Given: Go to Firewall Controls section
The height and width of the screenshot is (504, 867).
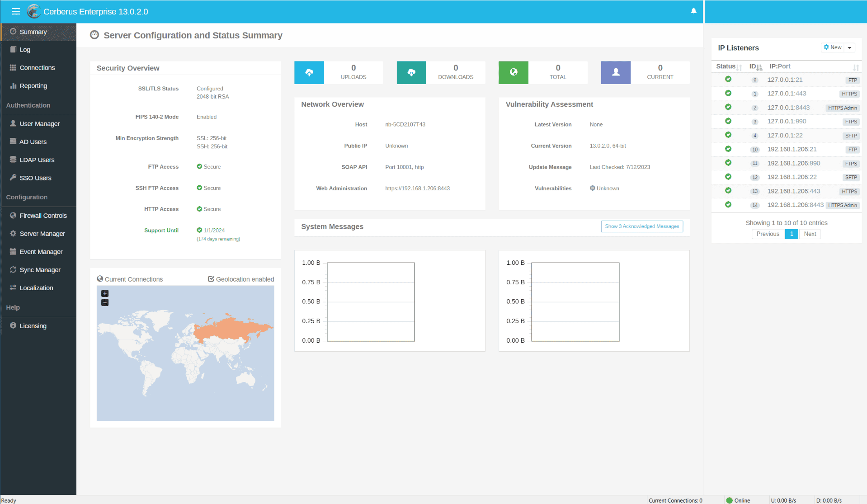Looking at the screenshot, I should coord(43,216).
